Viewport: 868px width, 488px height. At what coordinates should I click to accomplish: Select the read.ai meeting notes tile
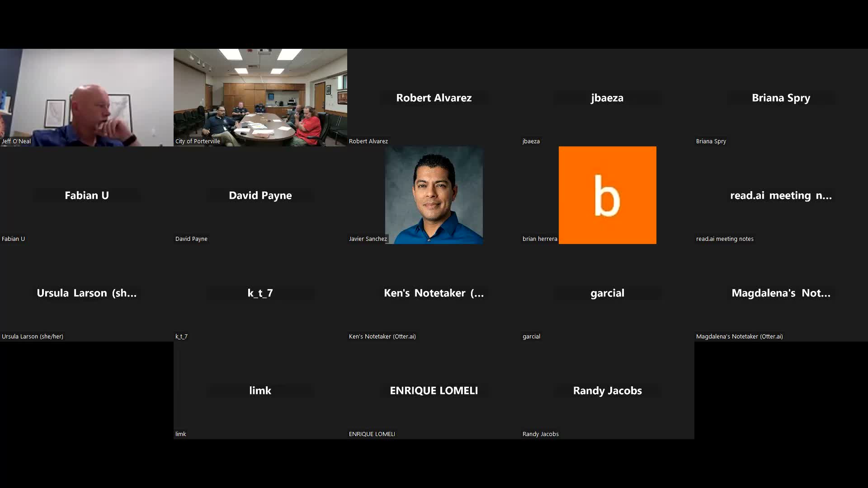781,195
